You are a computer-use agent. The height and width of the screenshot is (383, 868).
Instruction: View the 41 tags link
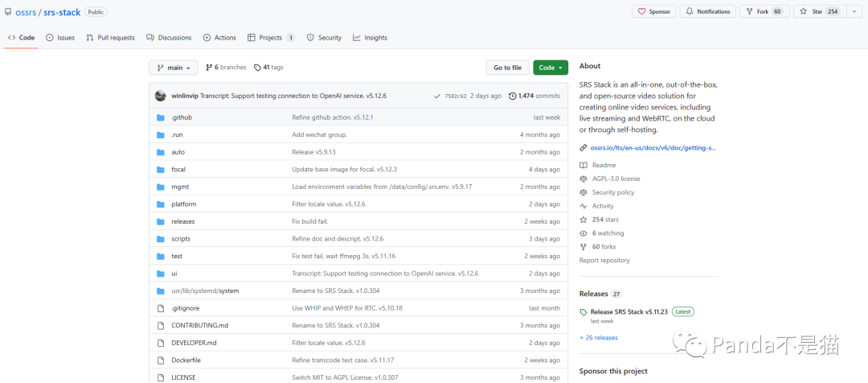click(269, 67)
